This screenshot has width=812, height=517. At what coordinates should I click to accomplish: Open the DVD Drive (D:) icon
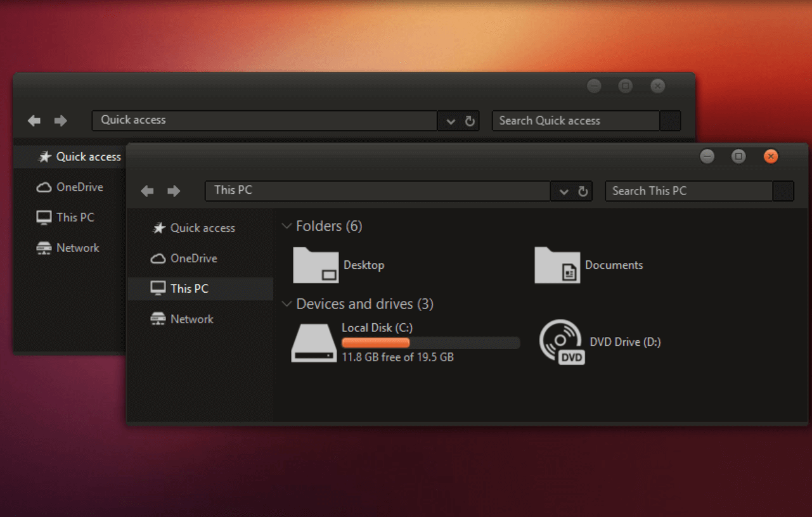coord(560,342)
